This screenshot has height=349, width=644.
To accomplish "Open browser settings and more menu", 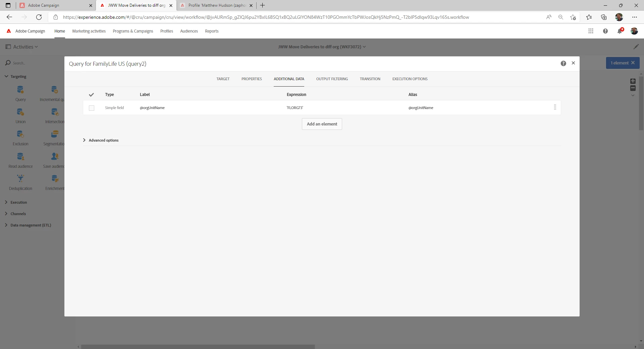I will coord(635,17).
